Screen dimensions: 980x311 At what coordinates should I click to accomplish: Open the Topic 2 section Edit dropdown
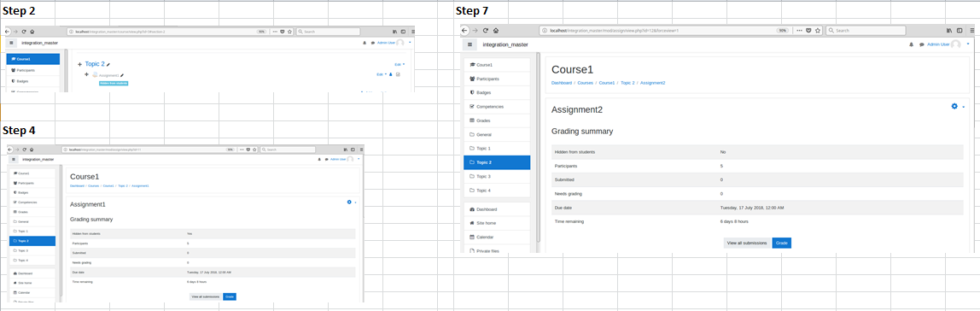tap(400, 64)
